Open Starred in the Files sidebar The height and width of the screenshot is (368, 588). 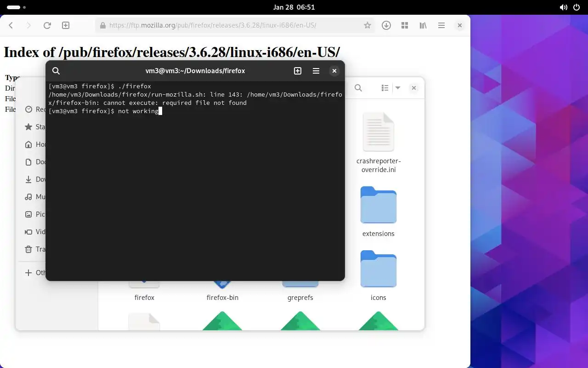click(x=35, y=127)
